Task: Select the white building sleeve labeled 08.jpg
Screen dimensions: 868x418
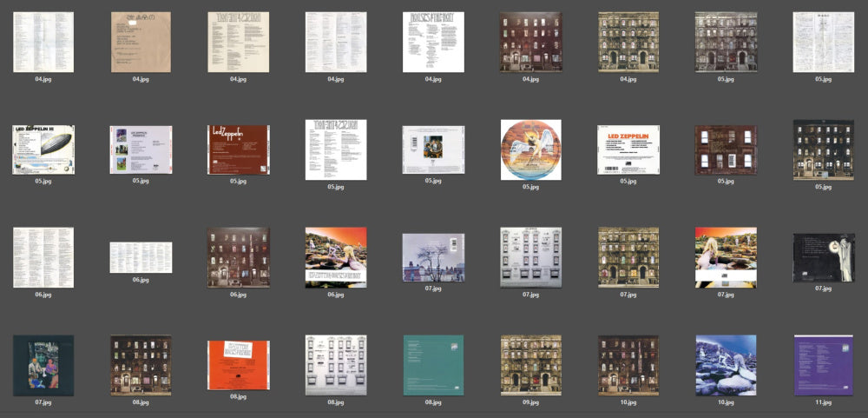Action: pos(336,365)
